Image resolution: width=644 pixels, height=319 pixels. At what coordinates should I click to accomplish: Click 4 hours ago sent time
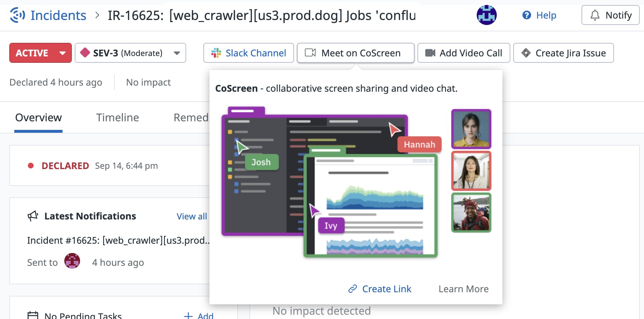(x=118, y=262)
